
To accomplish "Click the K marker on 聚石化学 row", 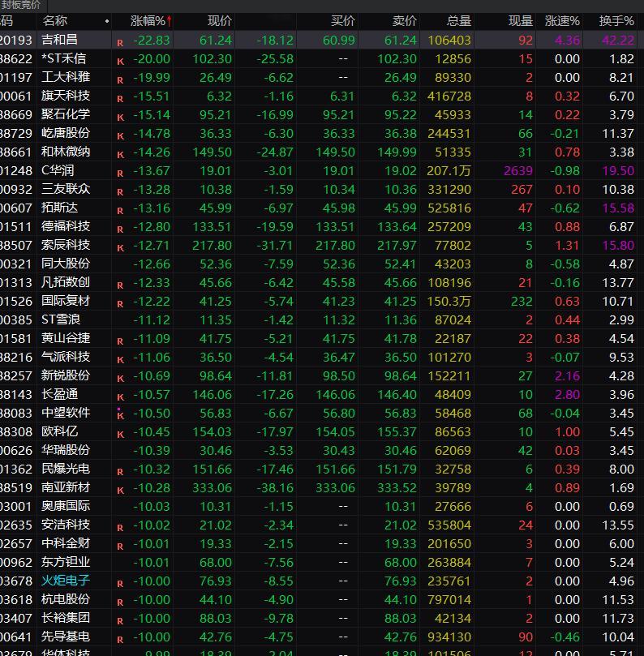I will click(121, 118).
